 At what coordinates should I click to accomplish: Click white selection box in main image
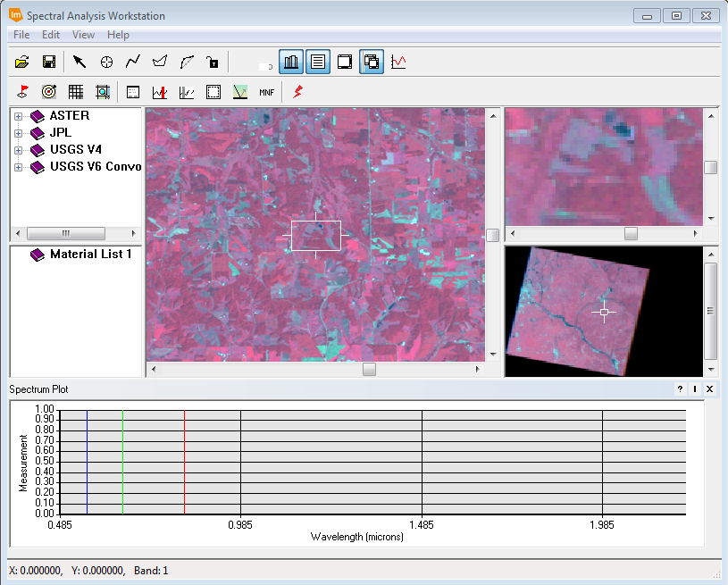tap(316, 236)
